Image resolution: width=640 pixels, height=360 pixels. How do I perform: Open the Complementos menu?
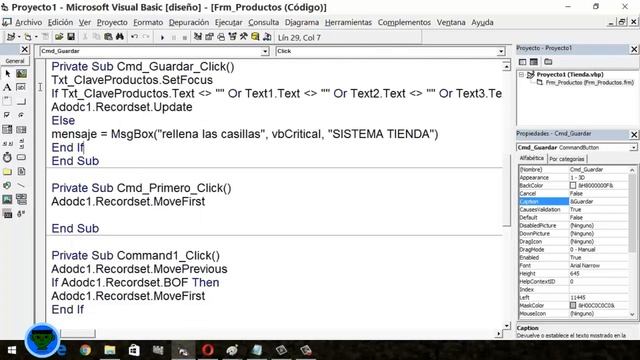point(404,22)
